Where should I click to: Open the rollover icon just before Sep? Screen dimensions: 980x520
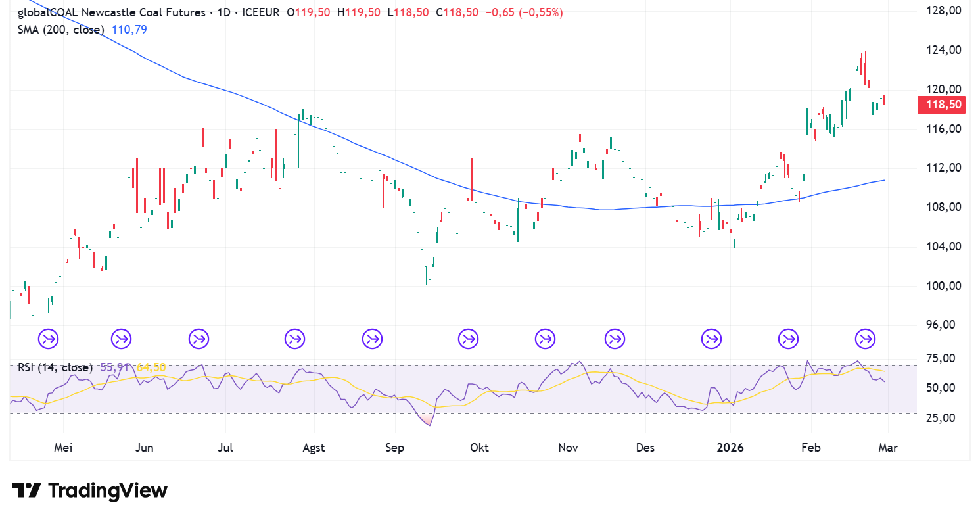click(x=372, y=339)
